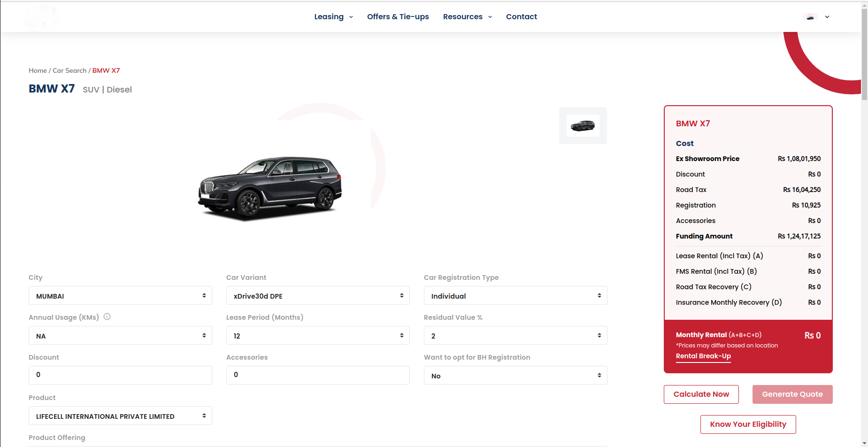Open the Lease Period months dropdown
This screenshot has height=447, width=868.
point(318,335)
